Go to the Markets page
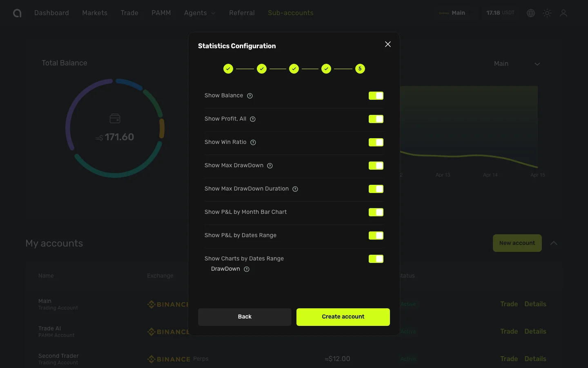The height and width of the screenshot is (368, 588). click(95, 13)
